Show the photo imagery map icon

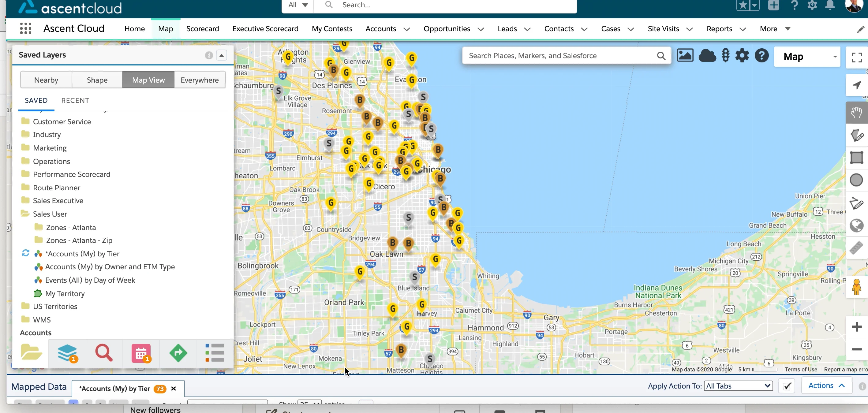tap(685, 56)
